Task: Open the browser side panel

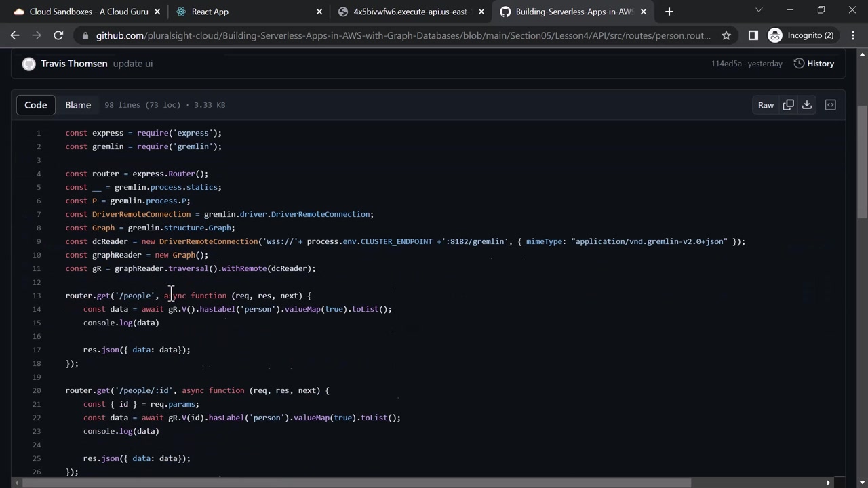Action: tap(753, 35)
